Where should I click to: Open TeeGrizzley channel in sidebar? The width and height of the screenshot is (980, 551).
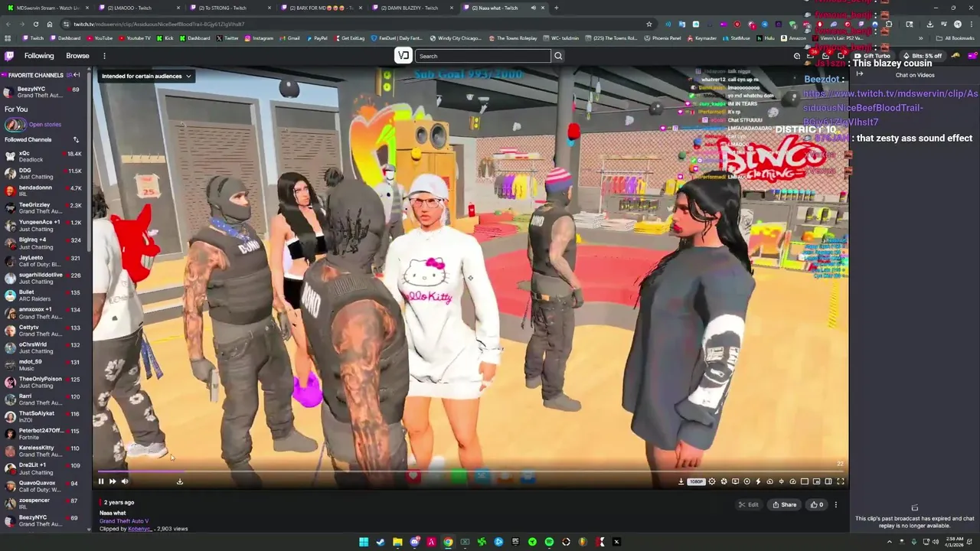(x=42, y=208)
